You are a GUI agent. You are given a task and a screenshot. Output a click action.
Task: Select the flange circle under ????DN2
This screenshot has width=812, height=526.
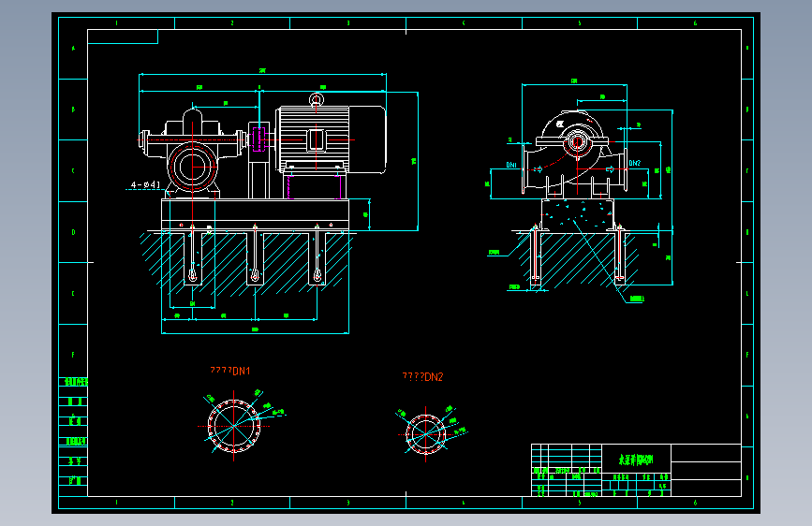426,434
